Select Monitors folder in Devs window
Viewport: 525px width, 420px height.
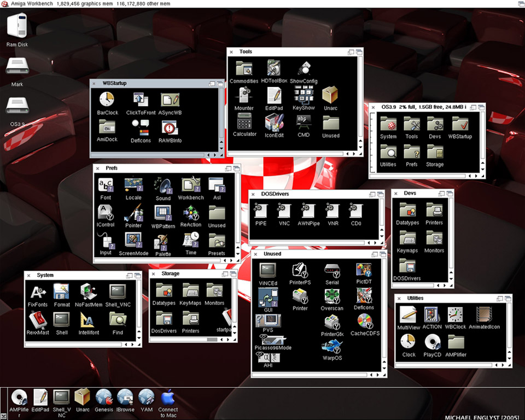click(x=434, y=238)
